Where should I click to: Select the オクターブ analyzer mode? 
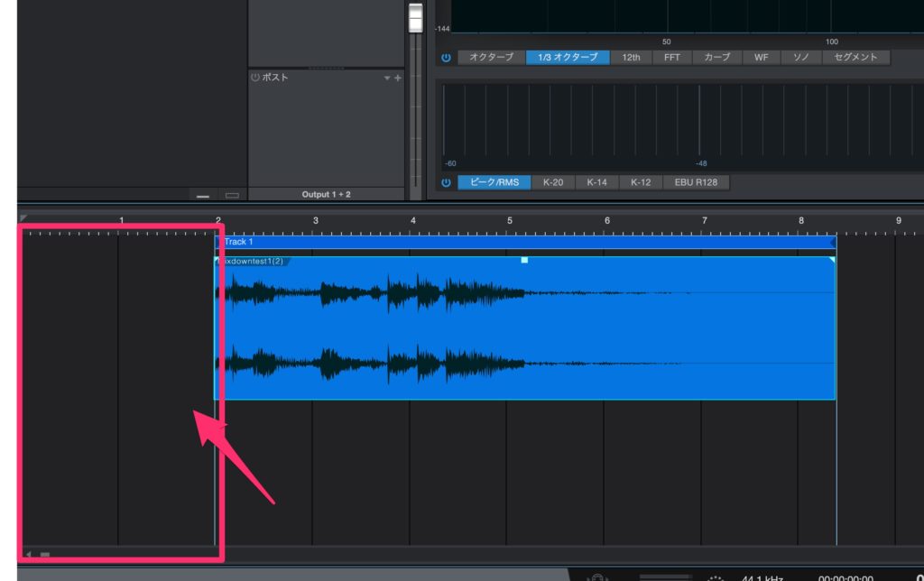click(x=491, y=58)
